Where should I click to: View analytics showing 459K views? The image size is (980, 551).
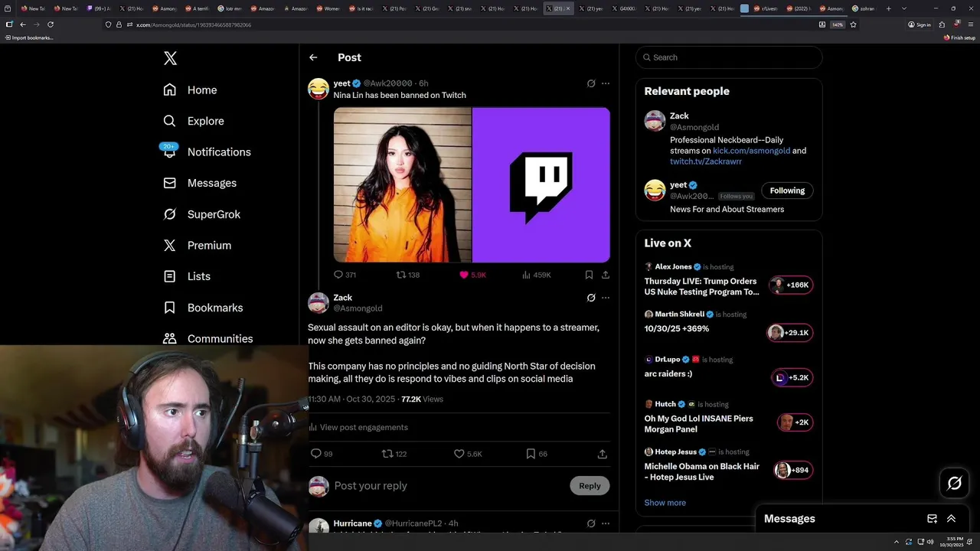(536, 275)
